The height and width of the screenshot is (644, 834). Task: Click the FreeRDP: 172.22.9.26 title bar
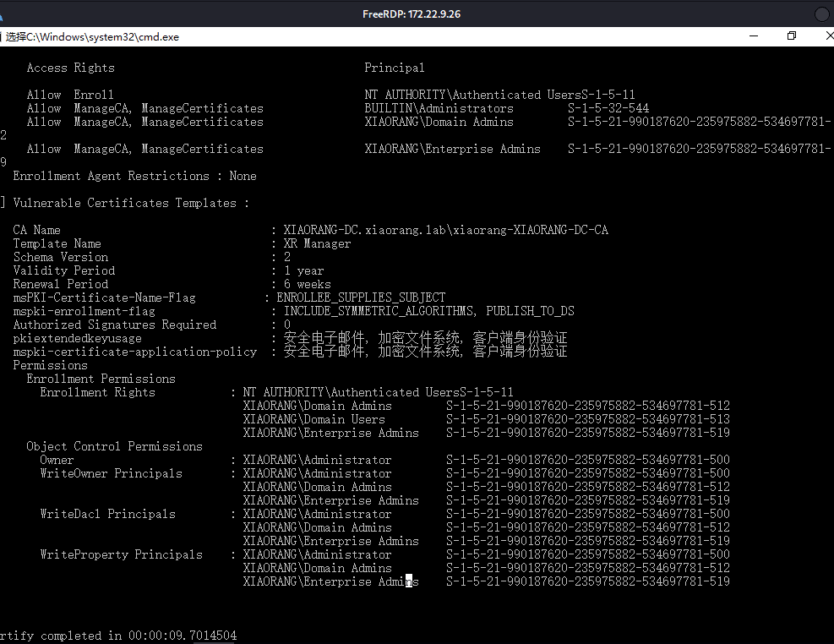(x=412, y=14)
